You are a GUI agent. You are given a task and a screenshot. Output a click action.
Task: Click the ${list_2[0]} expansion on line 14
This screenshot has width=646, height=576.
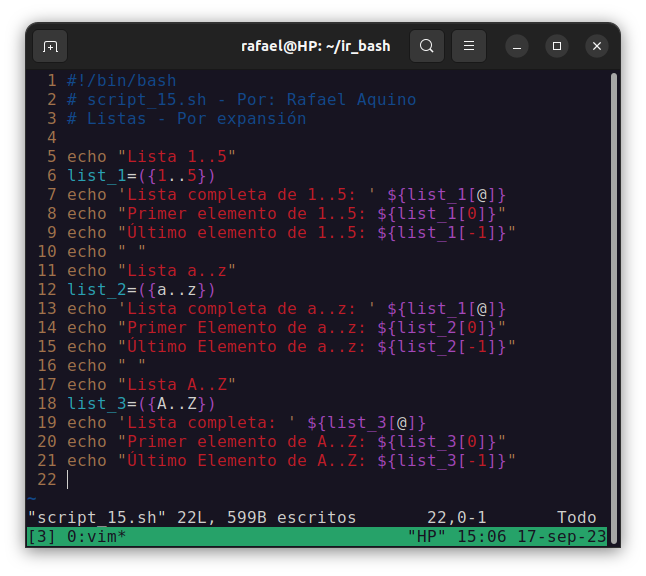[437, 328]
